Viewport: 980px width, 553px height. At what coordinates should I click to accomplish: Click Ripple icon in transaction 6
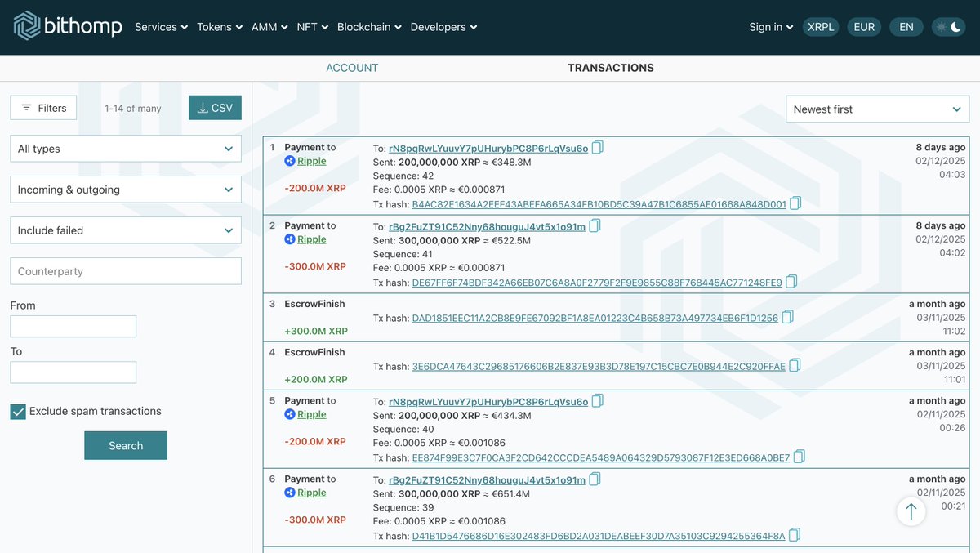(x=289, y=493)
